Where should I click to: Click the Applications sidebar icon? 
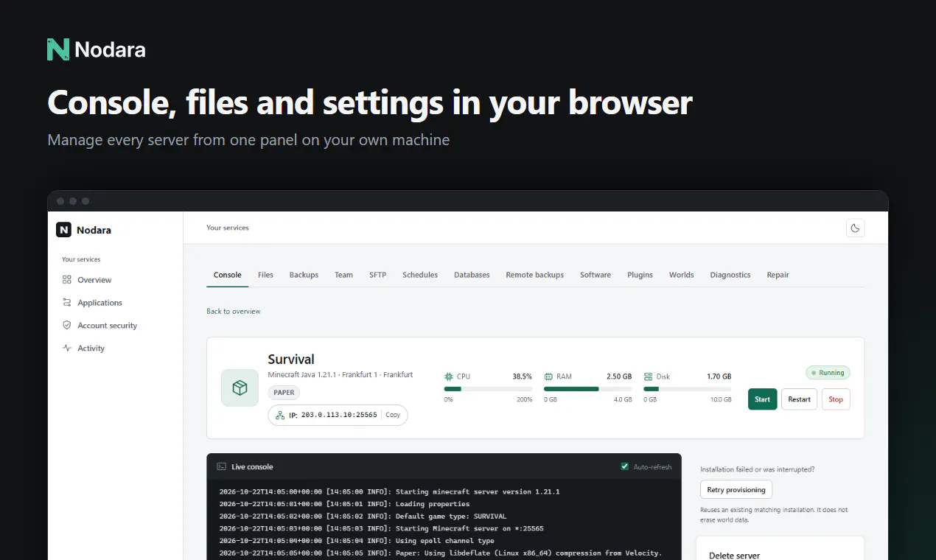(67, 303)
